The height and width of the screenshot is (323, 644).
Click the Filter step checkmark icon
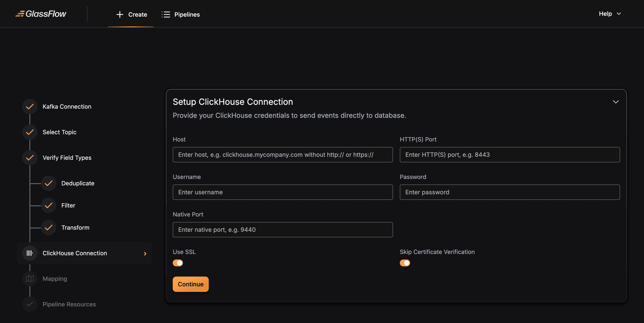(x=48, y=205)
